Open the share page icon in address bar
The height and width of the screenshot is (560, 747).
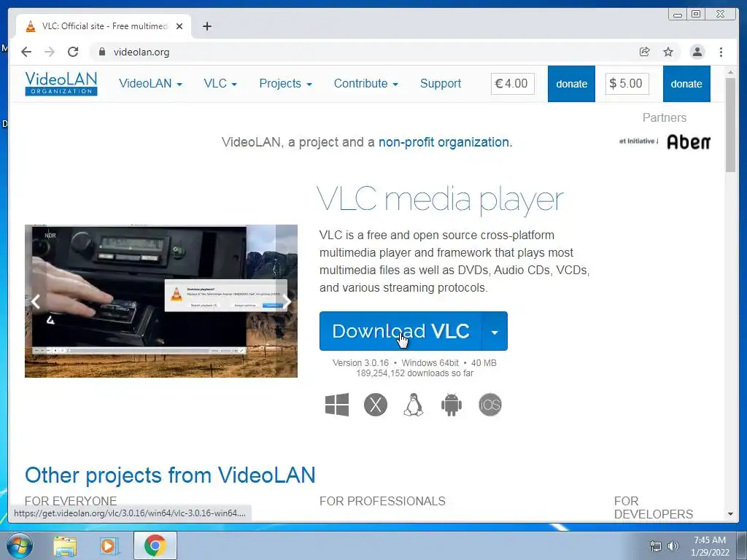click(x=645, y=52)
